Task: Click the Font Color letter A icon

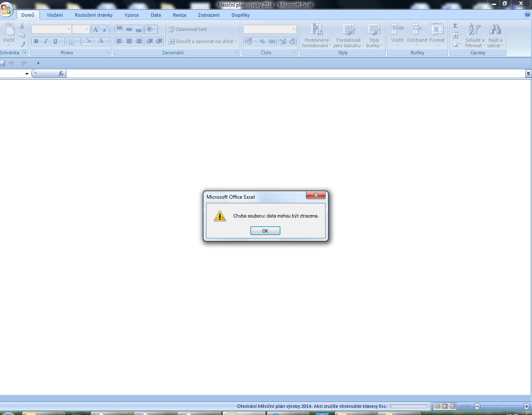Action: pyautogui.click(x=101, y=41)
